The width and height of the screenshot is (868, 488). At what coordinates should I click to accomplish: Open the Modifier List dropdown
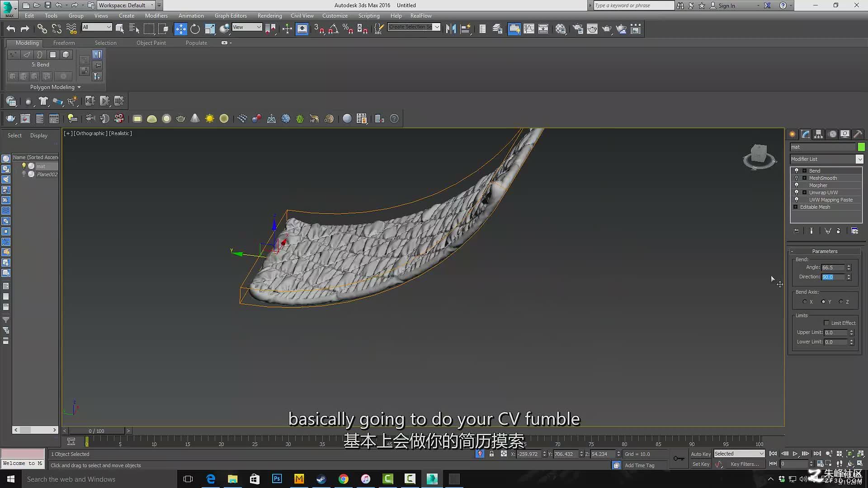coord(826,159)
